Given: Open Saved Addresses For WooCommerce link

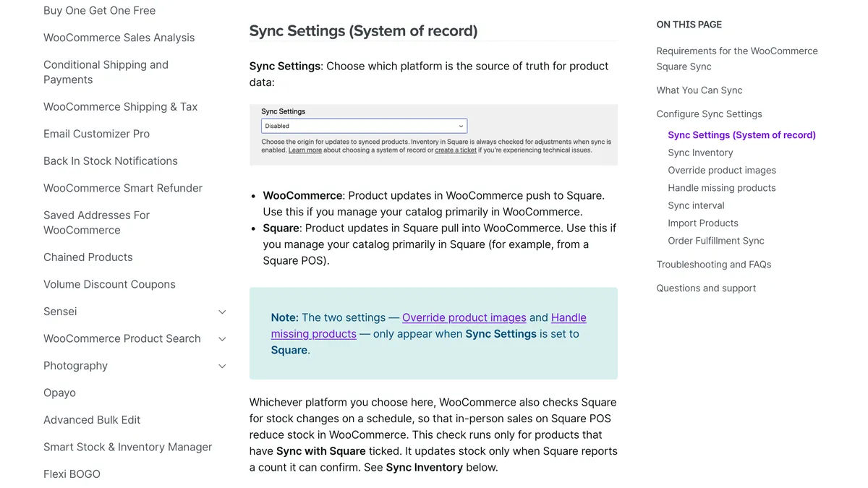Looking at the screenshot, I should coord(96,223).
